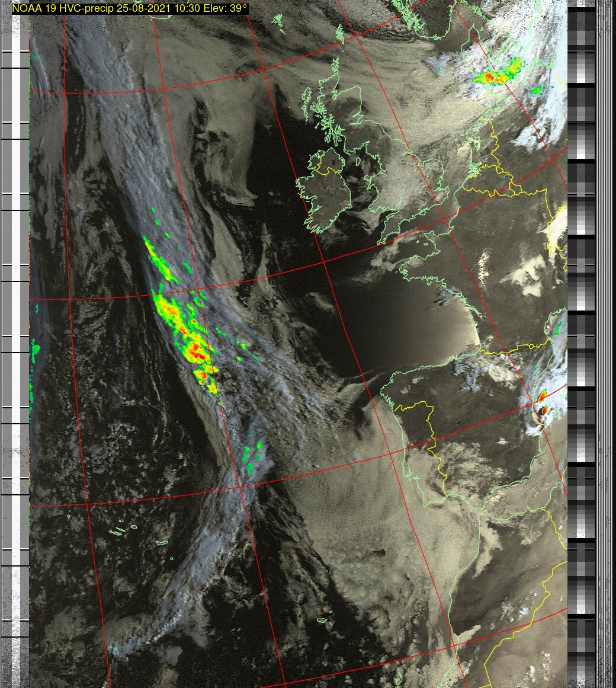Image resolution: width=616 pixels, height=688 pixels.
Task: Click the green precipitation patch at the left edge
Action: click(35, 351)
